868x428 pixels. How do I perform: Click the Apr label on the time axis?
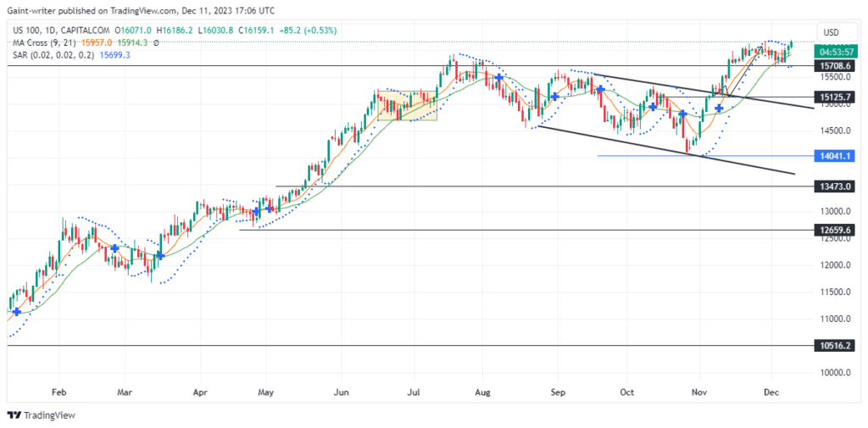tap(200, 392)
